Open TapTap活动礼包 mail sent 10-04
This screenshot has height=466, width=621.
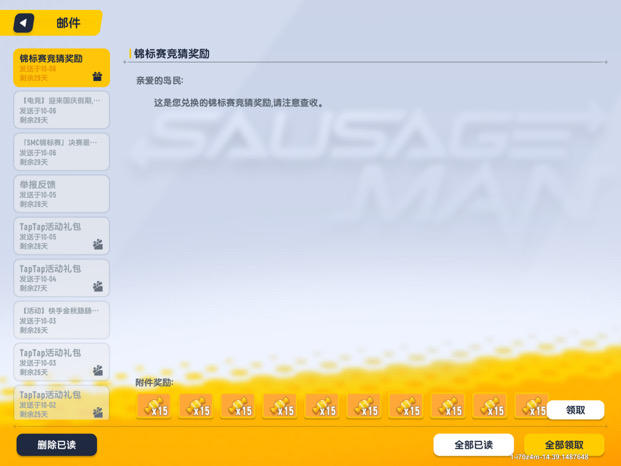coord(61,278)
